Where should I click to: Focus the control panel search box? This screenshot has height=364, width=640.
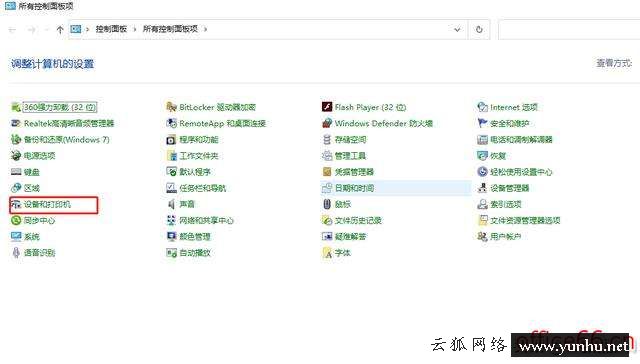pos(569,29)
